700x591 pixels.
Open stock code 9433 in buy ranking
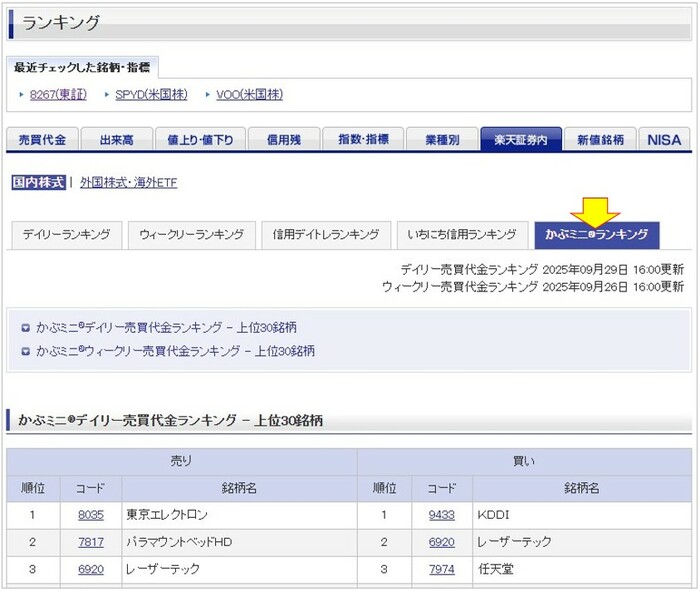(x=442, y=515)
